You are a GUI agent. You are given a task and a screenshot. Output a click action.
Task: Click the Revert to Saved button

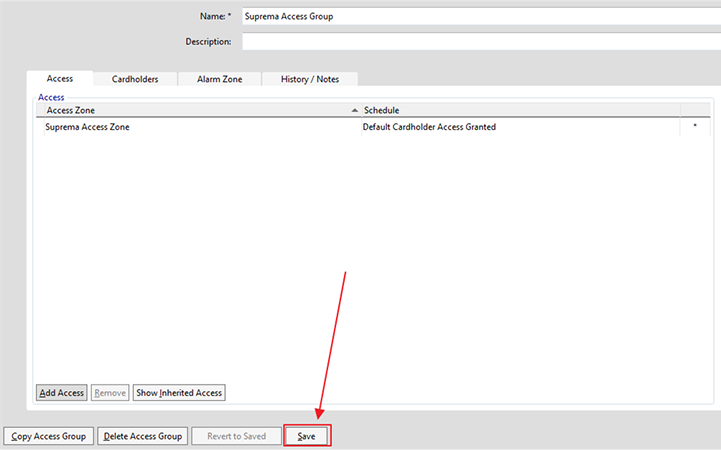236,436
